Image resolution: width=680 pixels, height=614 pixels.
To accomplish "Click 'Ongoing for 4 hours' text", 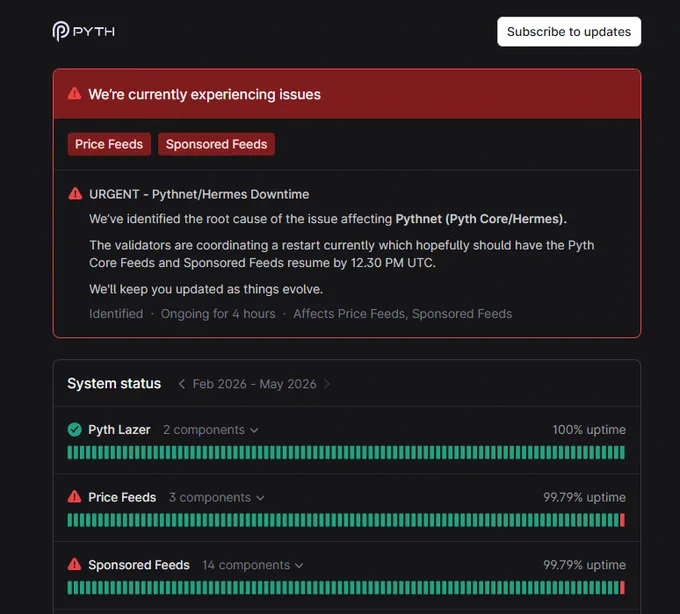I will [218, 314].
